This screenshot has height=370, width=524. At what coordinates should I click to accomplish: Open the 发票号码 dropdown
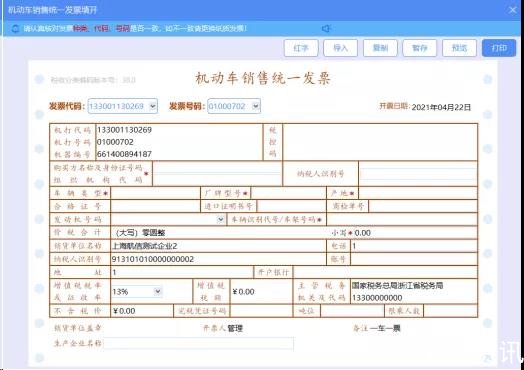[x=256, y=106]
